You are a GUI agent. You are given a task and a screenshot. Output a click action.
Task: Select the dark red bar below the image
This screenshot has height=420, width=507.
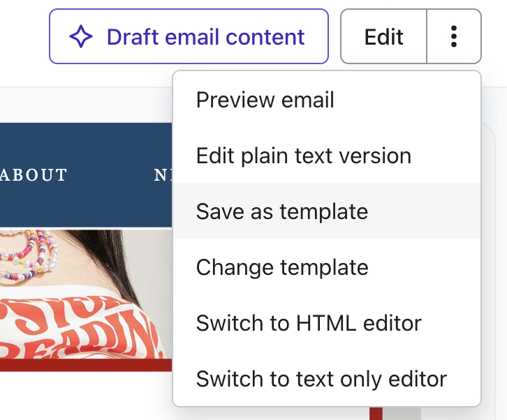point(84,365)
